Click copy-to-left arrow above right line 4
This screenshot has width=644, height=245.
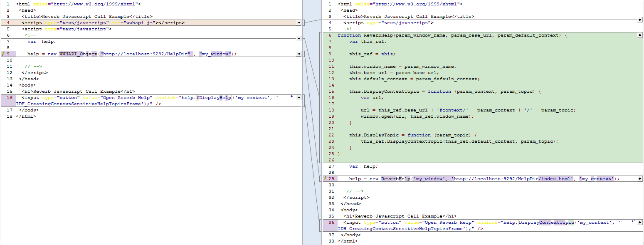[639, 20]
